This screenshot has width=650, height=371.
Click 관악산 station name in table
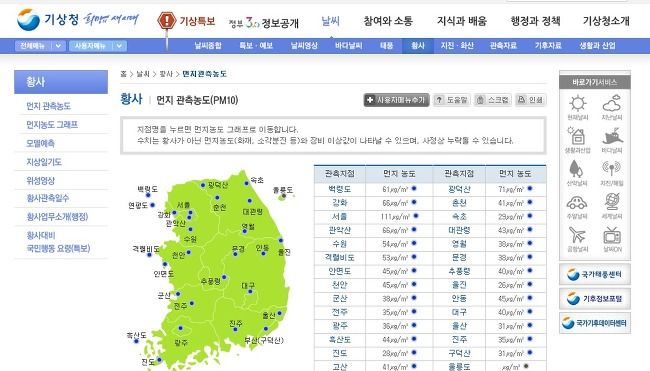pyautogui.click(x=340, y=230)
